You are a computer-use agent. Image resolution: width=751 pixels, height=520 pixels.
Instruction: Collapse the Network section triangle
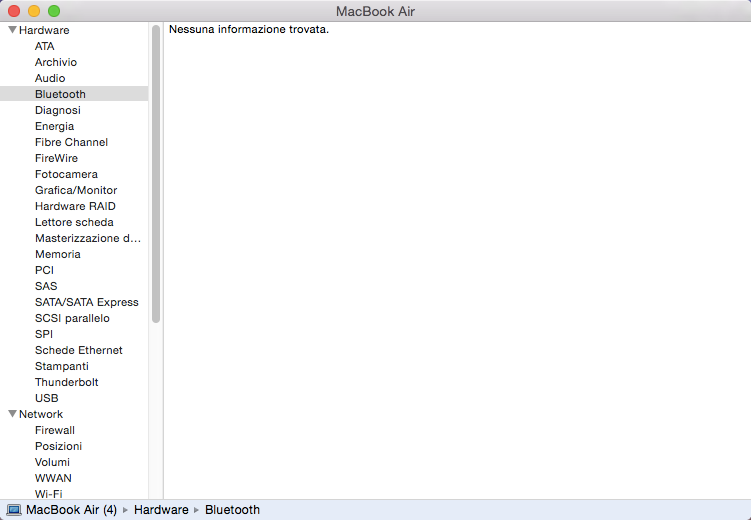click(x=12, y=414)
